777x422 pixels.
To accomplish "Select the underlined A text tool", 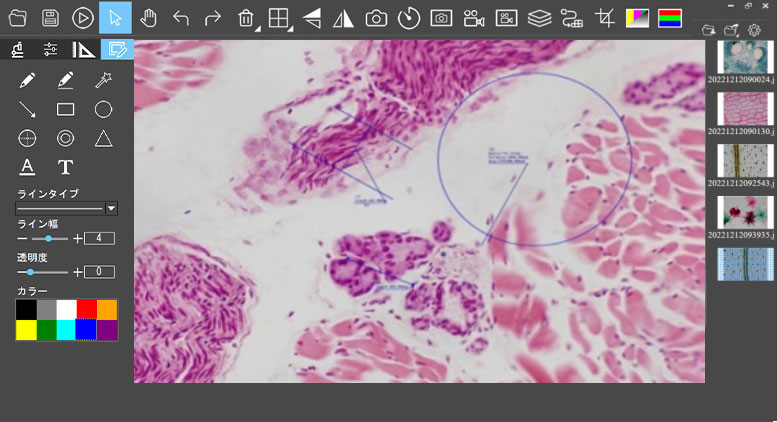I will (x=27, y=167).
